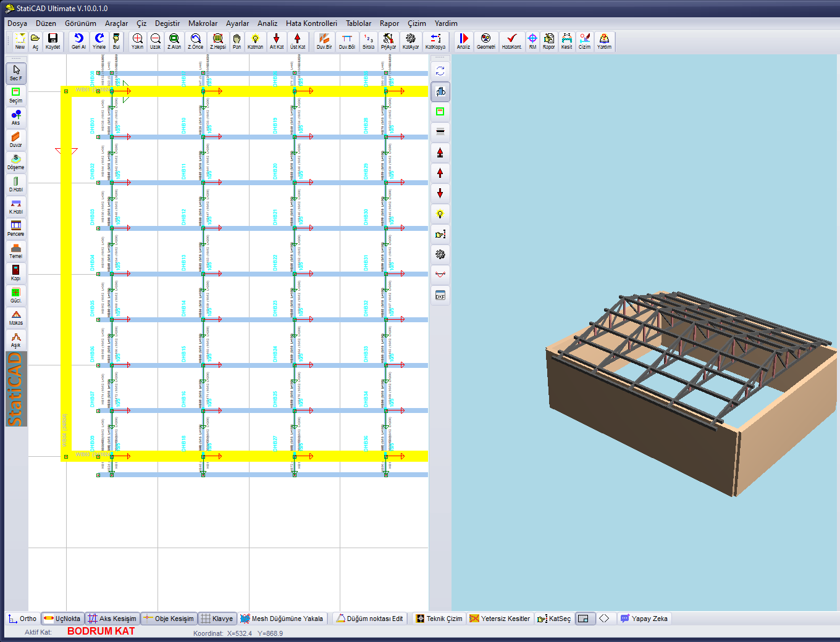Toggle Ortho mode
Screen dimensions: 840x642
tap(23, 619)
